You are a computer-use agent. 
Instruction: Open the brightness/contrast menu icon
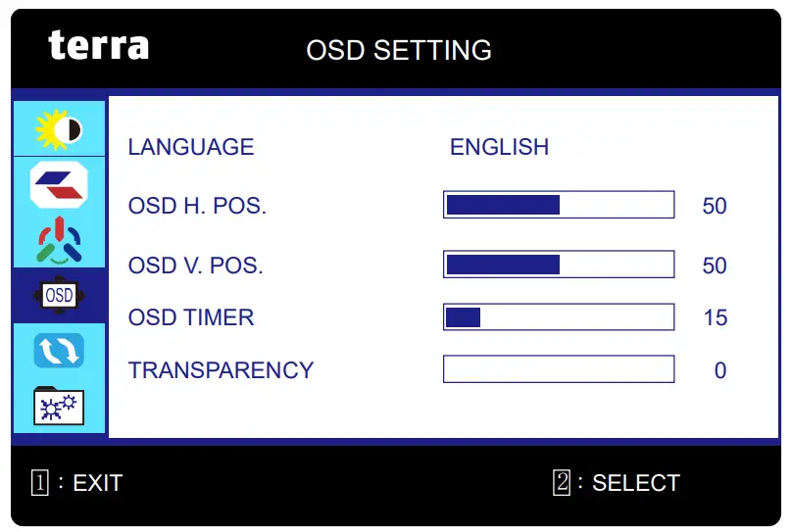59,128
